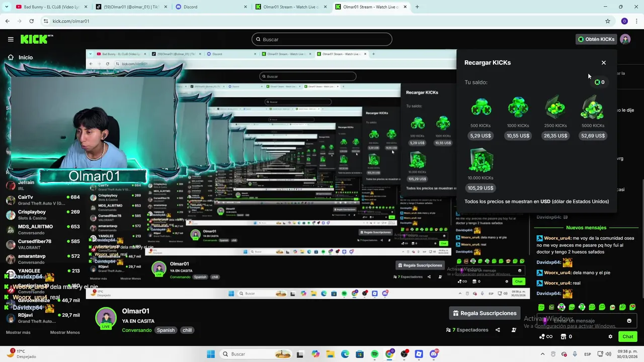The width and height of the screenshot is (644, 362).
Task: Click Woorx_uru4 username in 'real' message
Action: click(557, 283)
